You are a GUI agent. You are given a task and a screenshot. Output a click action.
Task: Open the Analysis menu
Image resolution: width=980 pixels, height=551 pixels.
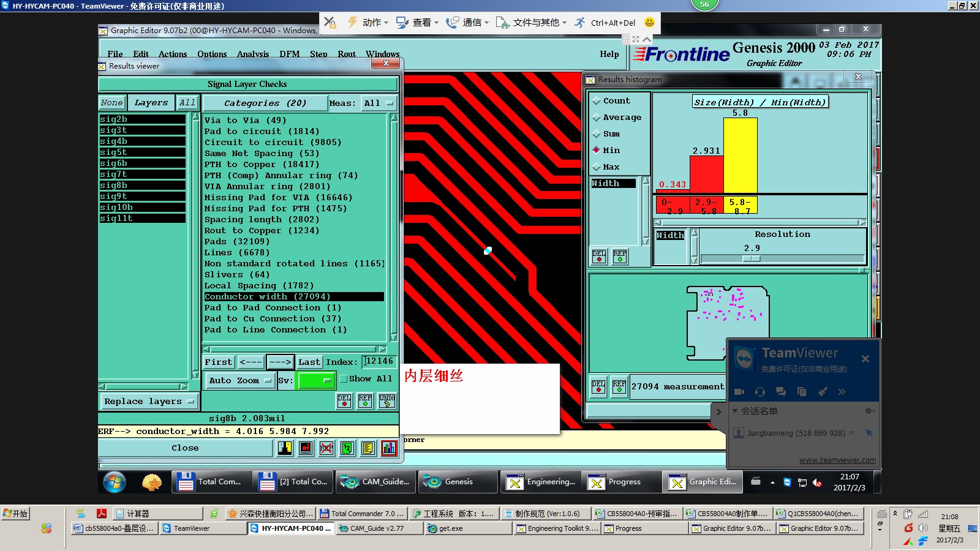pyautogui.click(x=253, y=54)
